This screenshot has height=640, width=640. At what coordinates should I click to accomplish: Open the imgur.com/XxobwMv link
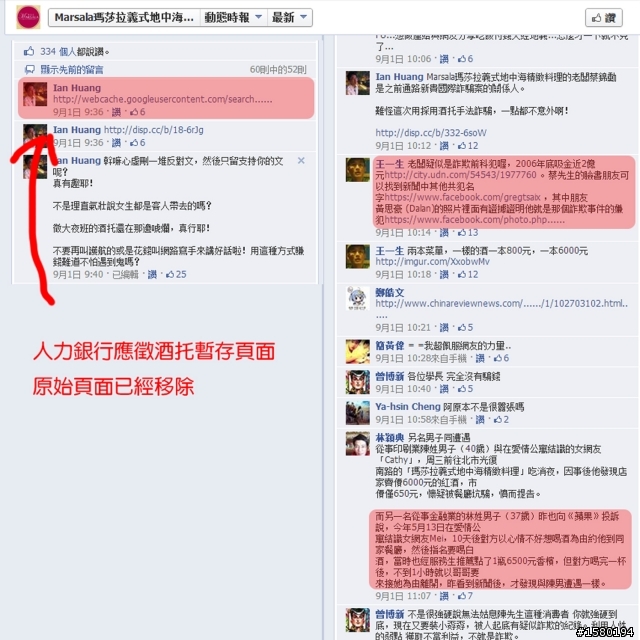click(x=432, y=262)
